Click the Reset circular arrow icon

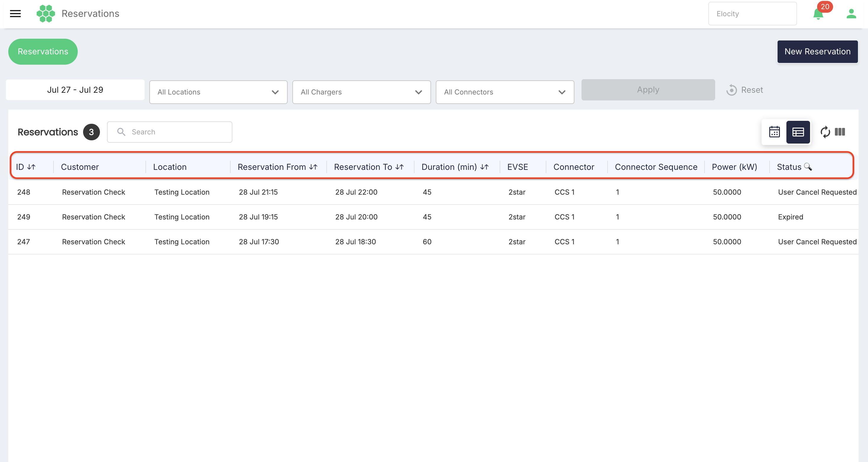click(x=731, y=90)
